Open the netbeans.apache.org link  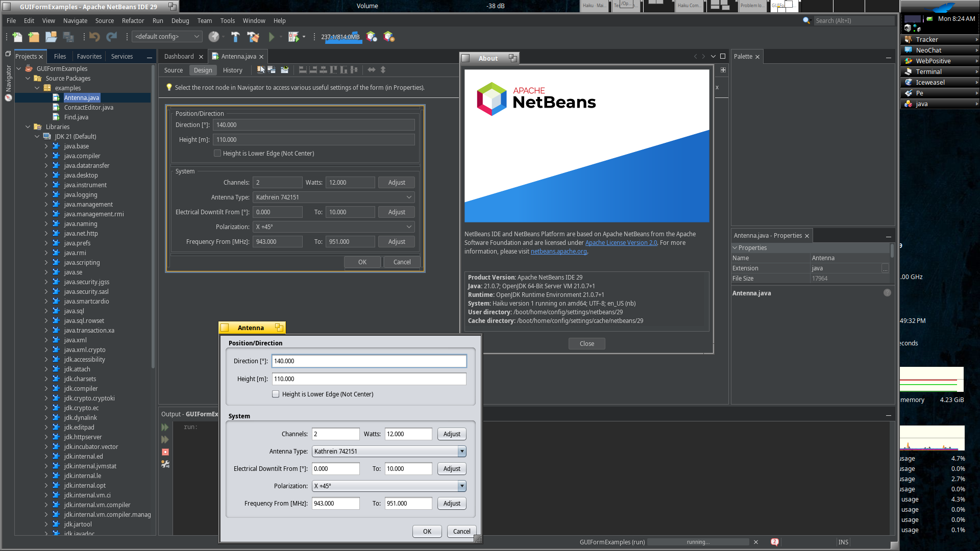coord(559,252)
